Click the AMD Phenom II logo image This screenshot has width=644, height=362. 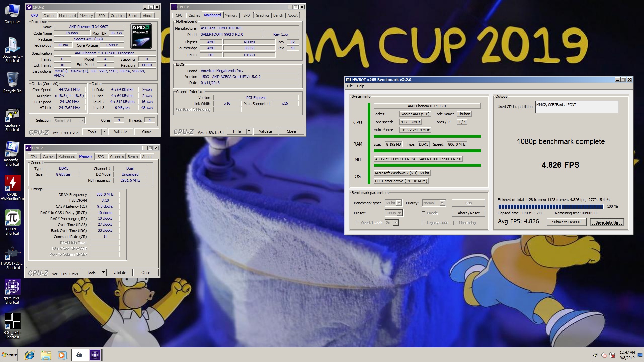pos(141,36)
